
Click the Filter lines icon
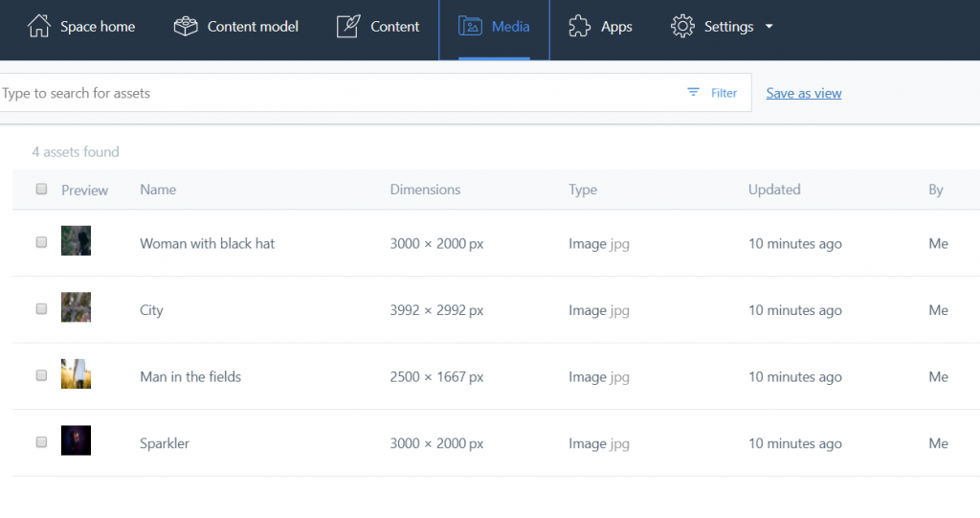[694, 93]
